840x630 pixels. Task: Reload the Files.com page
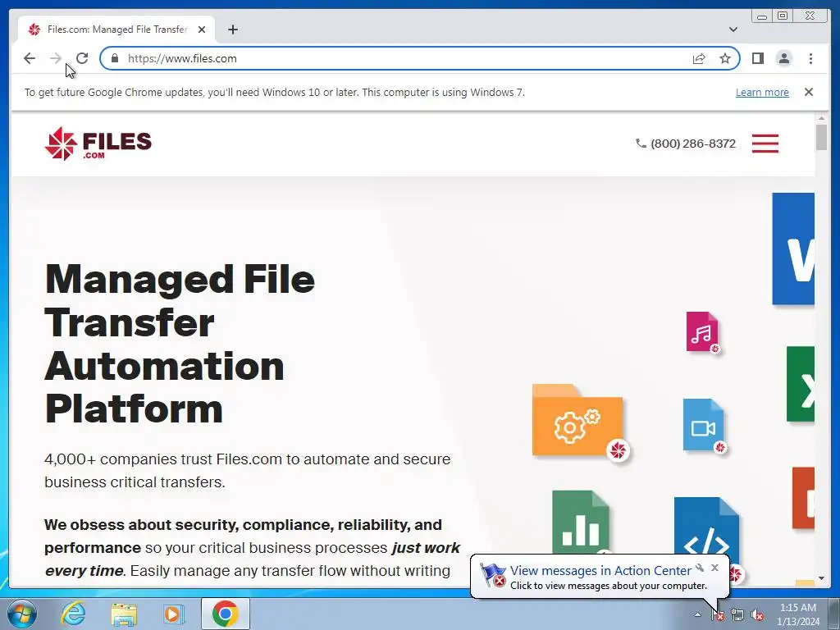tap(81, 58)
